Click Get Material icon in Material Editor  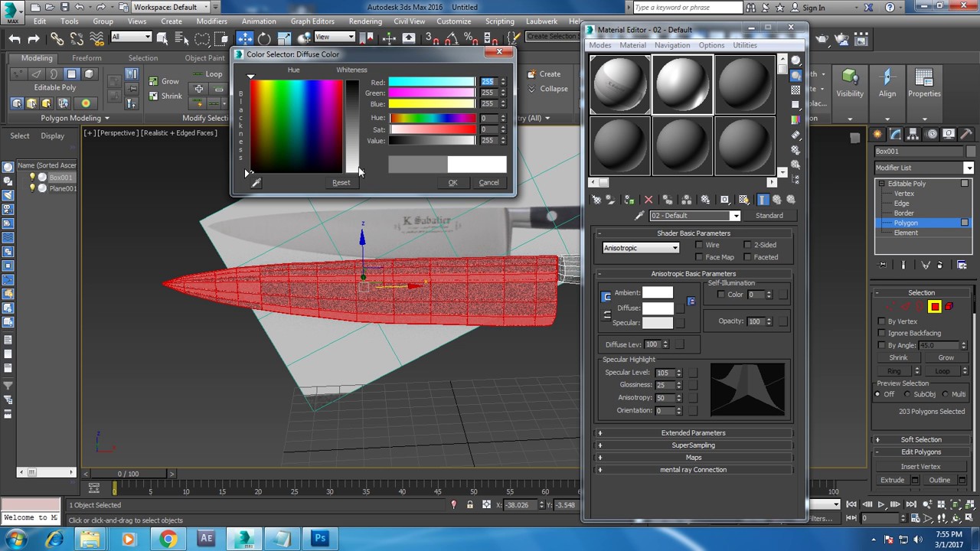pyautogui.click(x=596, y=200)
